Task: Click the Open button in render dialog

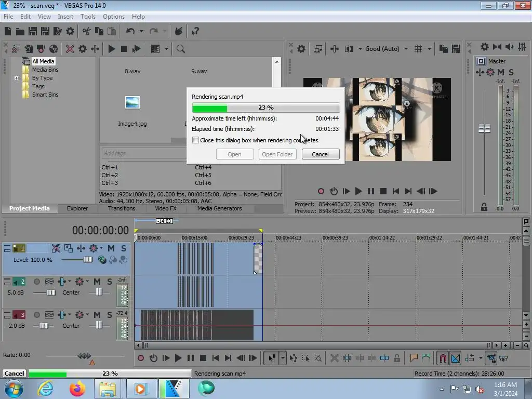Action: (234, 154)
